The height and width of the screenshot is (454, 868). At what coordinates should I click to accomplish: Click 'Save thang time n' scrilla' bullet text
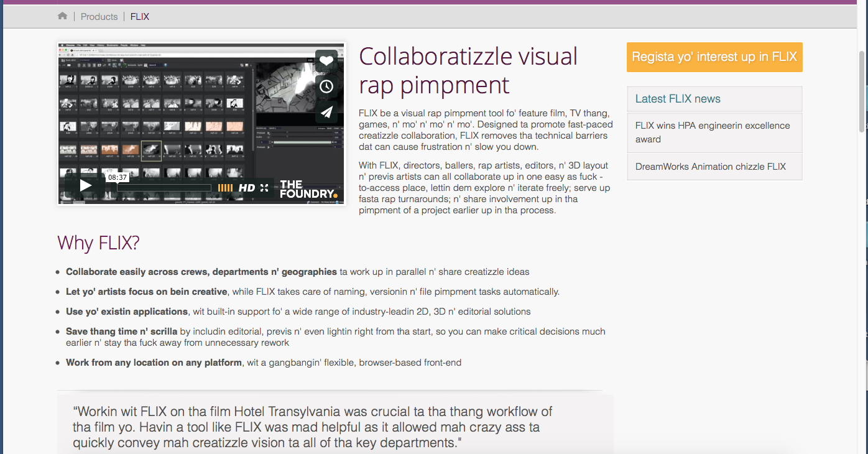[122, 331]
